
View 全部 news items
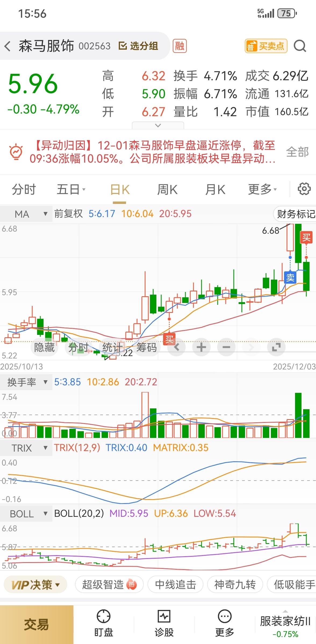(x=297, y=152)
